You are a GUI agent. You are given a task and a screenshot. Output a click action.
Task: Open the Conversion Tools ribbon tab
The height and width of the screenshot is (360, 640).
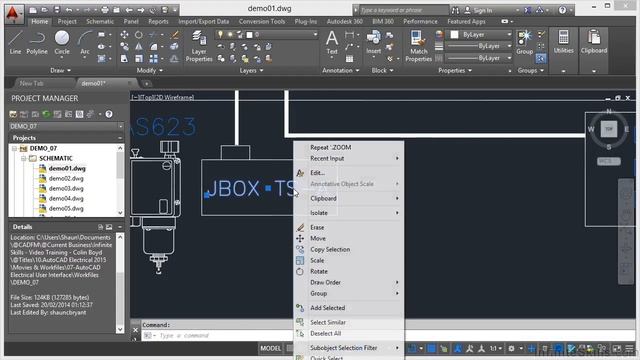coord(262,21)
